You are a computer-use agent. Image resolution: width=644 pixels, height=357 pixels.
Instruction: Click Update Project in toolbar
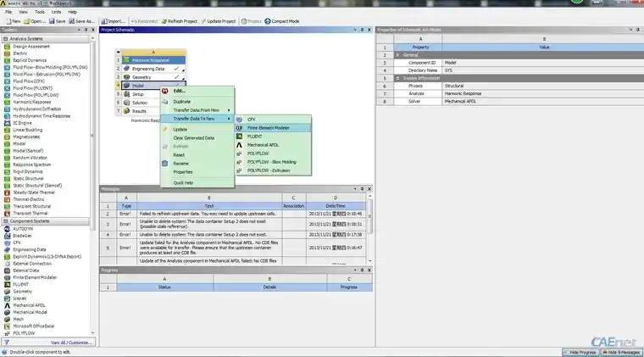coord(218,21)
